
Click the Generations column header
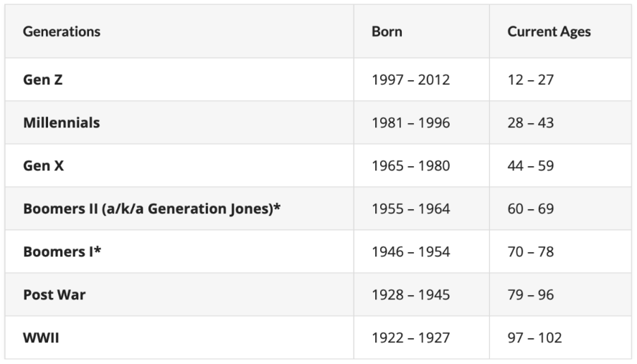[62, 32]
